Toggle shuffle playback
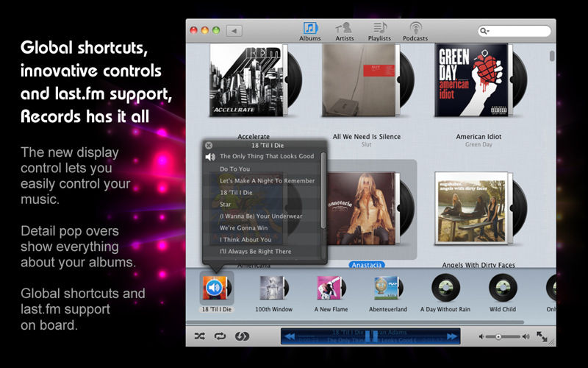This screenshot has width=588, height=368. (x=199, y=336)
